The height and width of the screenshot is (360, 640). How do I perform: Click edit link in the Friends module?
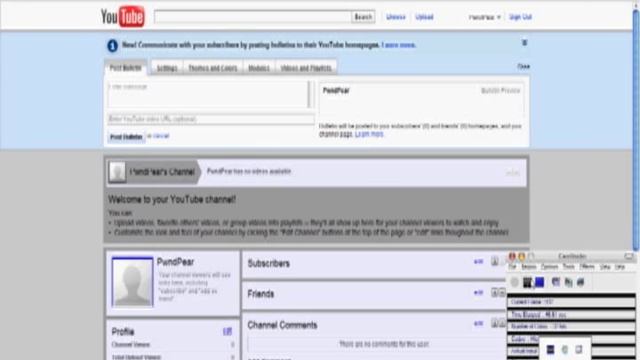(x=478, y=292)
